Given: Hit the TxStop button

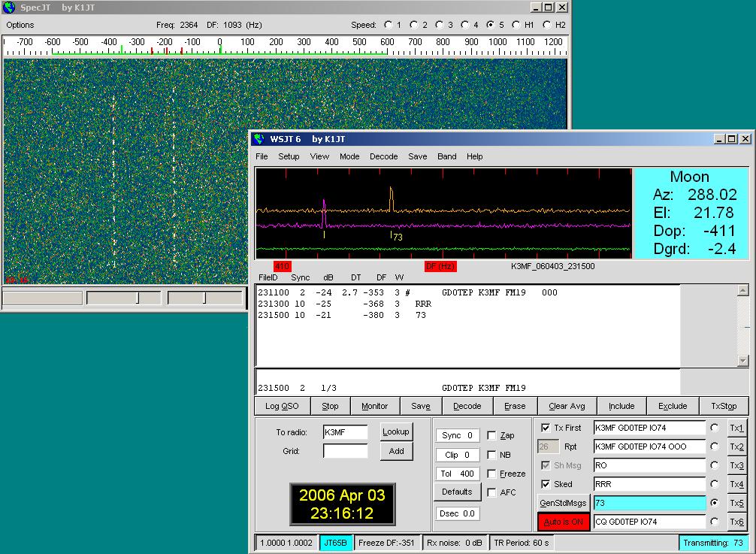Looking at the screenshot, I should pos(723,406).
